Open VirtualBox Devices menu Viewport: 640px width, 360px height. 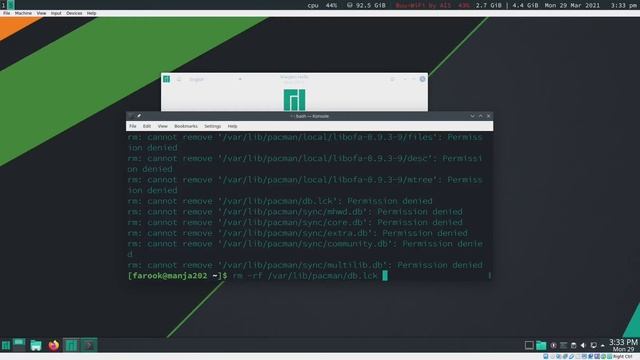pos(74,13)
